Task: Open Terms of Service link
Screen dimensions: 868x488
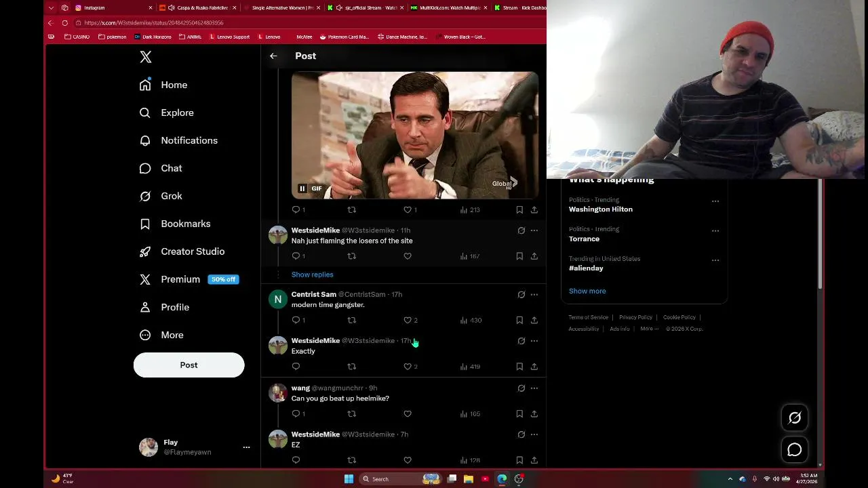Action: (588, 317)
